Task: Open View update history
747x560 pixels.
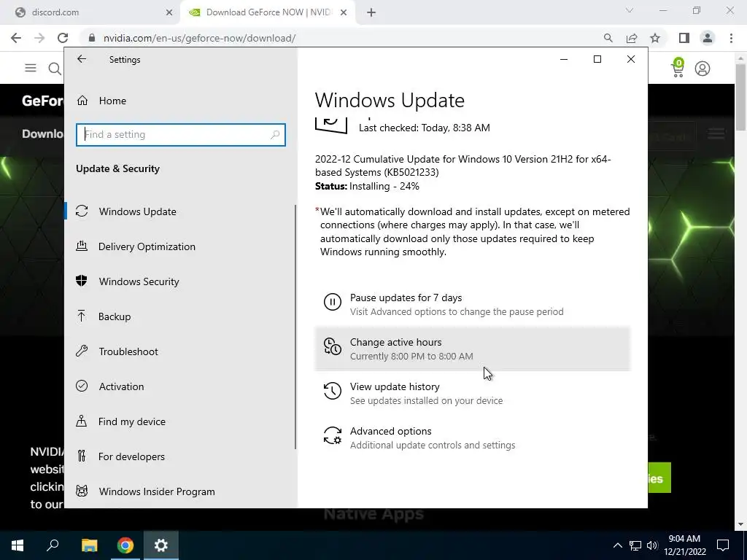Action: click(x=473, y=393)
